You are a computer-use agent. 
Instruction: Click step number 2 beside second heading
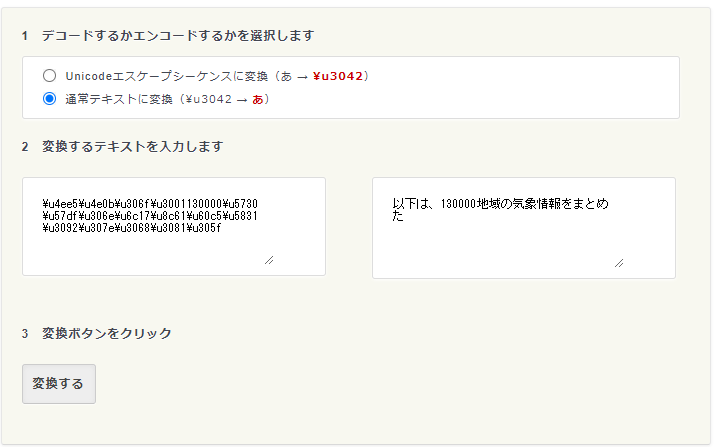click(25, 147)
